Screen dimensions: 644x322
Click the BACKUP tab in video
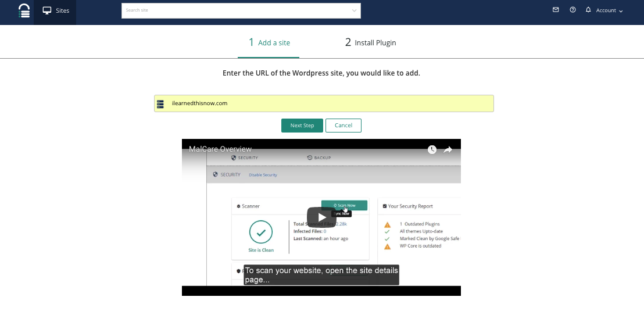pos(319,158)
